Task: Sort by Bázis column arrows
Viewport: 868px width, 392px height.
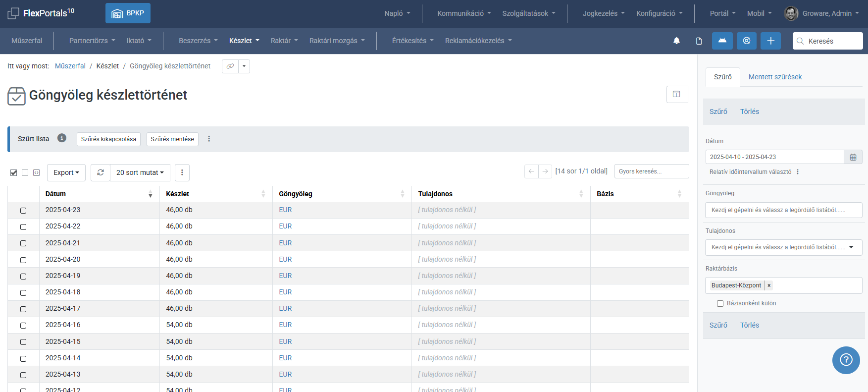Action: (679, 194)
